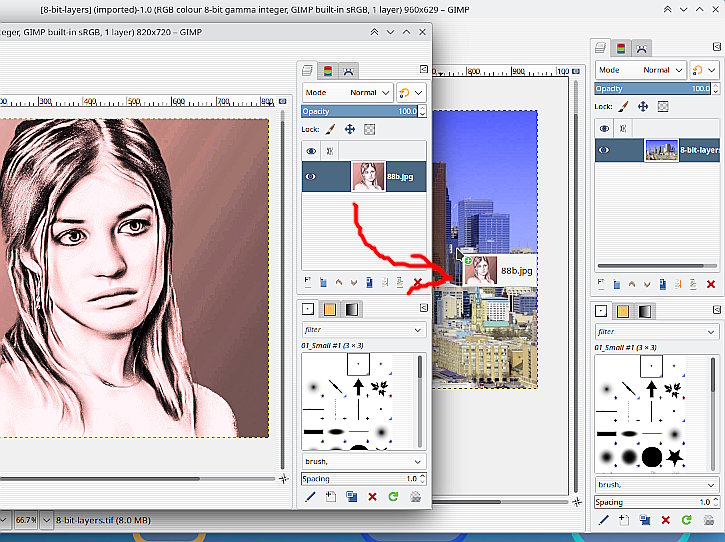Select the star brush in right brush grid
This screenshot has width=725, height=542.
(x=677, y=456)
